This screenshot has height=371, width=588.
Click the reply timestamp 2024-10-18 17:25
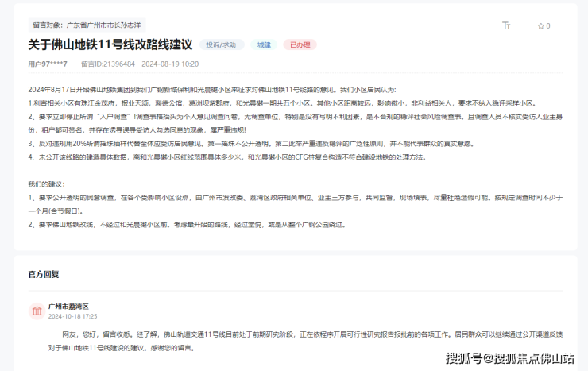coord(72,316)
